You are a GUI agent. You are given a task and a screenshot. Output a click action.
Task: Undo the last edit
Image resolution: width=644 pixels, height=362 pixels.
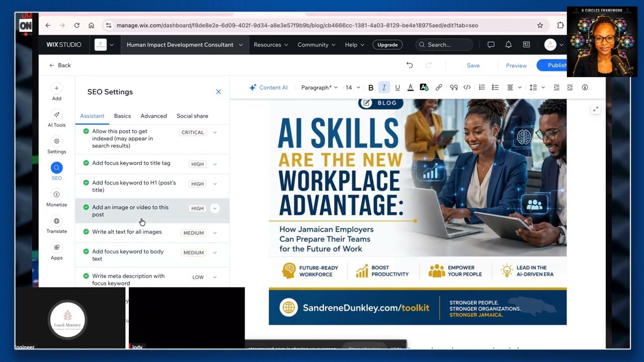pyautogui.click(x=410, y=65)
